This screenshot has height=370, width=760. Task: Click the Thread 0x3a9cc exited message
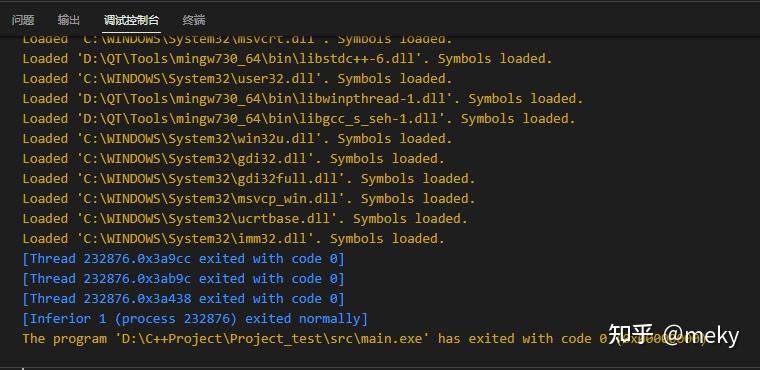(183, 258)
